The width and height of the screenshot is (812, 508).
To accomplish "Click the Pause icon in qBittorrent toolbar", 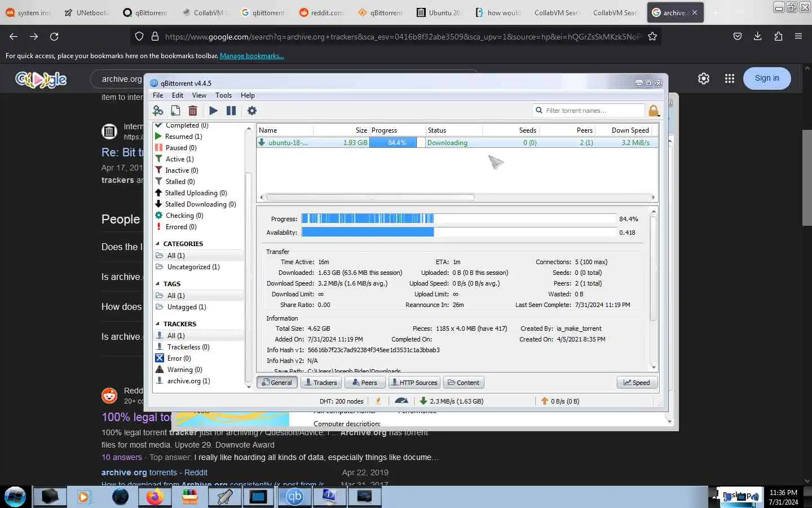I will pyautogui.click(x=231, y=111).
